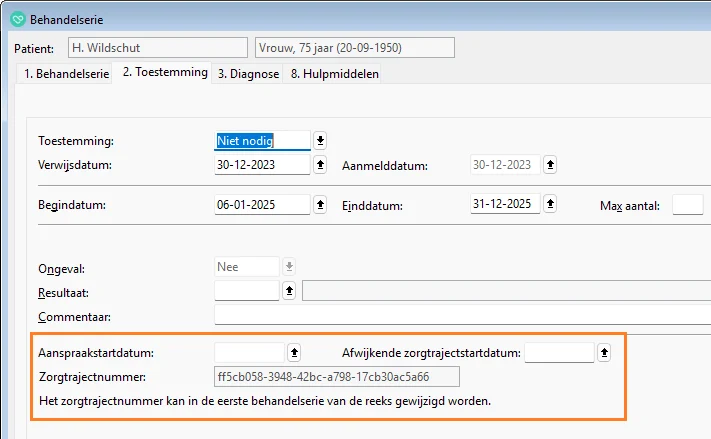Click the Aanspraakstartdatum input field
The image size is (711, 439).
249,353
